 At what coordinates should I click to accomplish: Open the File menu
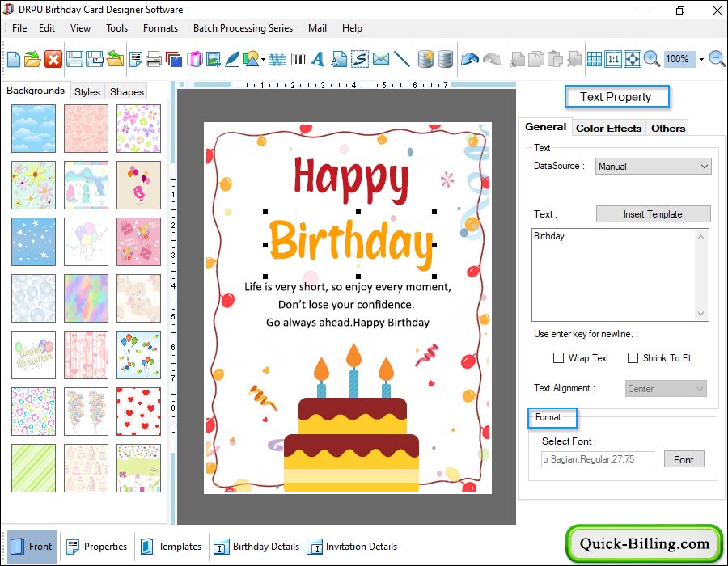19,28
